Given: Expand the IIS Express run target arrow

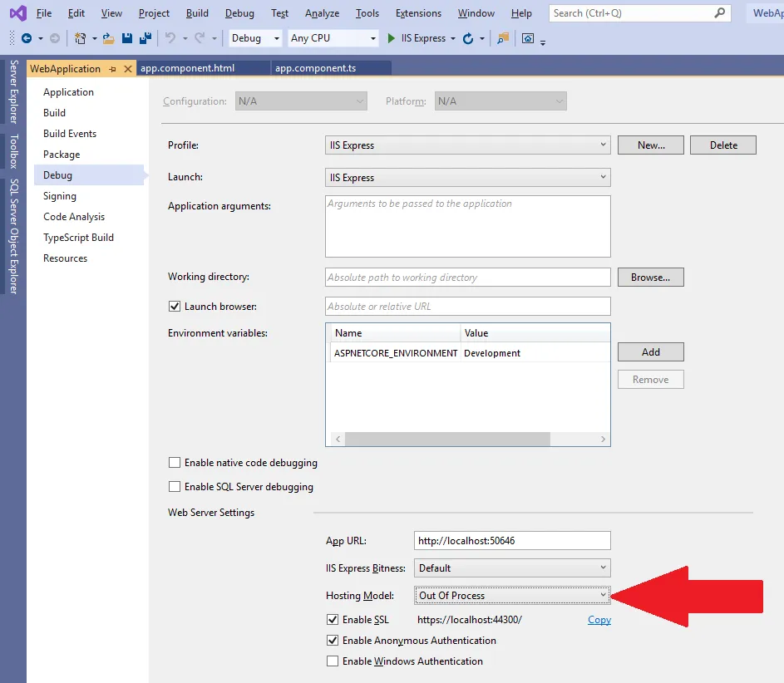Looking at the screenshot, I should 453,38.
